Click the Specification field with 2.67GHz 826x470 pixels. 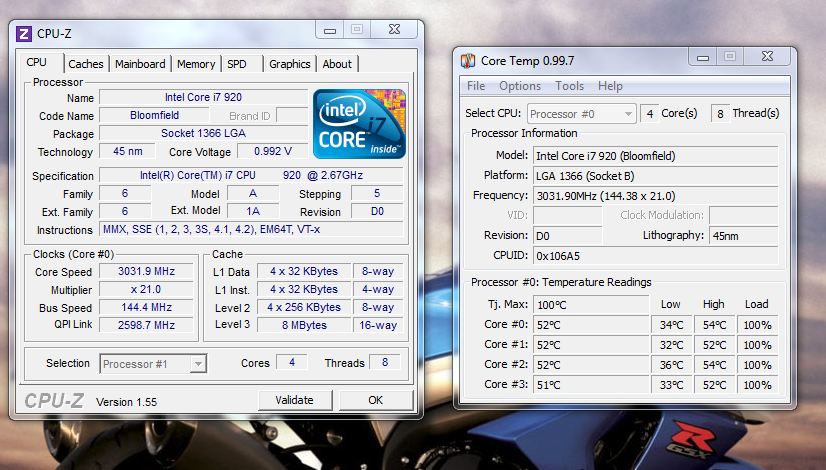(x=251, y=175)
